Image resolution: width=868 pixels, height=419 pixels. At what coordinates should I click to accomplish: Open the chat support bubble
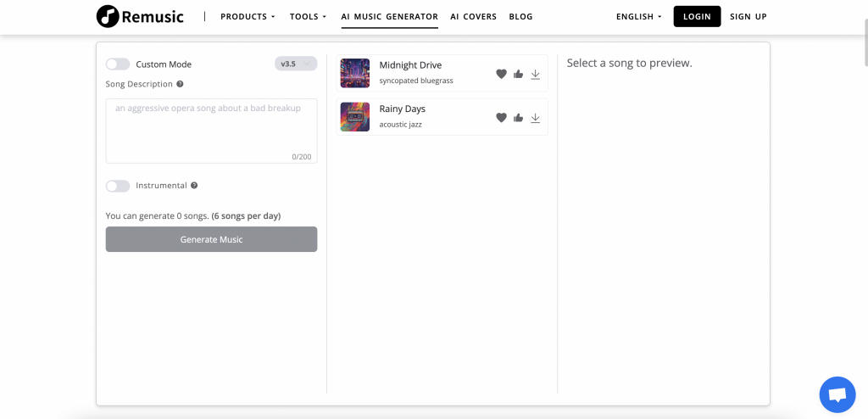(837, 394)
